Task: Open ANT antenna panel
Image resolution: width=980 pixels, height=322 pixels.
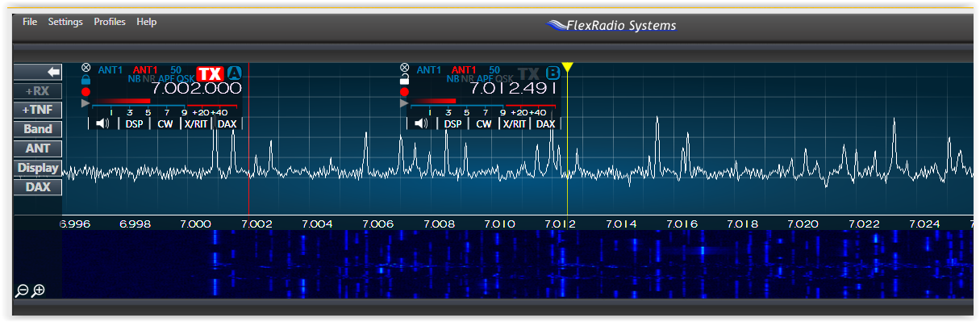Action: [x=38, y=148]
